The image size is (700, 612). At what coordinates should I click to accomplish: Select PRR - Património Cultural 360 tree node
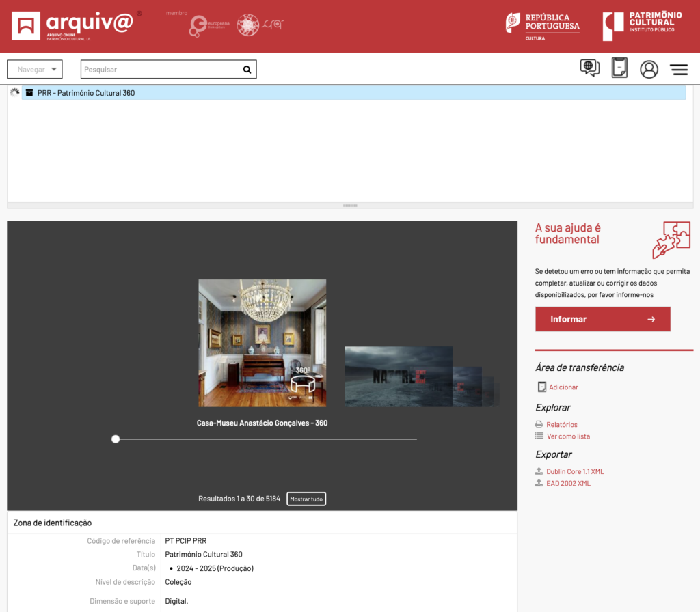point(86,93)
